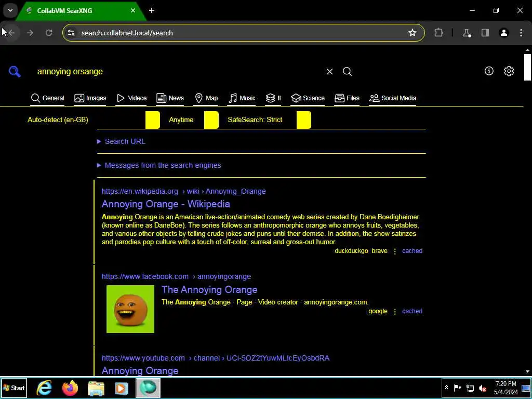Open Chrome Labs flask icon
The height and width of the screenshot is (399, 532).
pyautogui.click(x=467, y=33)
